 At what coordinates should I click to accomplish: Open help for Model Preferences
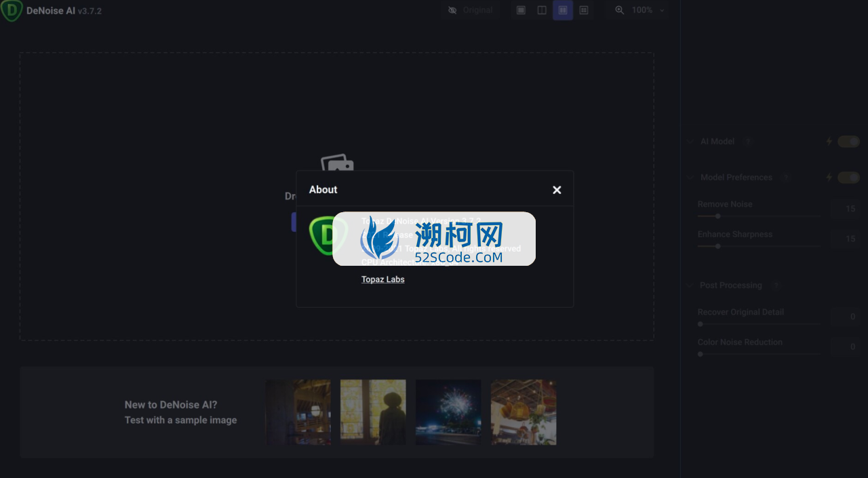point(785,178)
